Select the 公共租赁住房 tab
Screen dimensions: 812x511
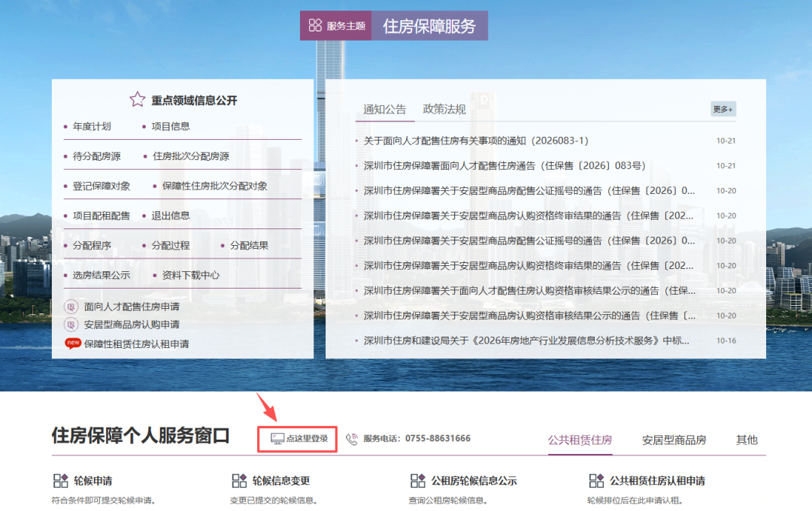(x=580, y=440)
